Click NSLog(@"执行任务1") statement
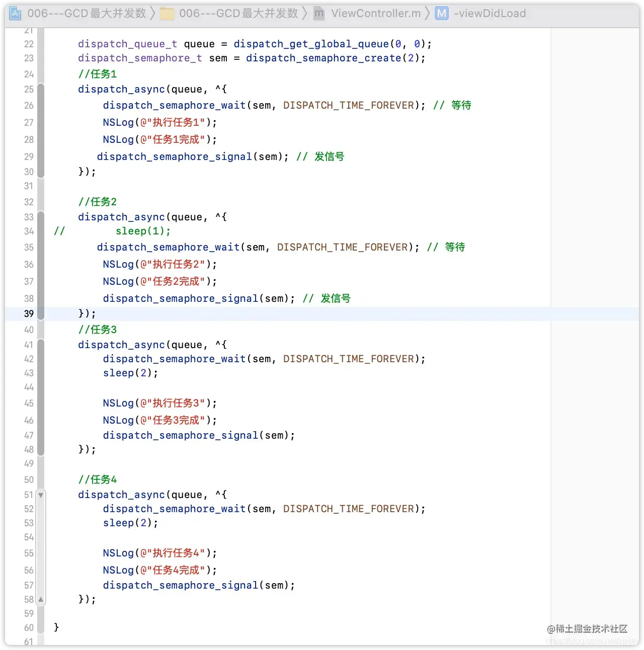The image size is (644, 650). pos(160,123)
